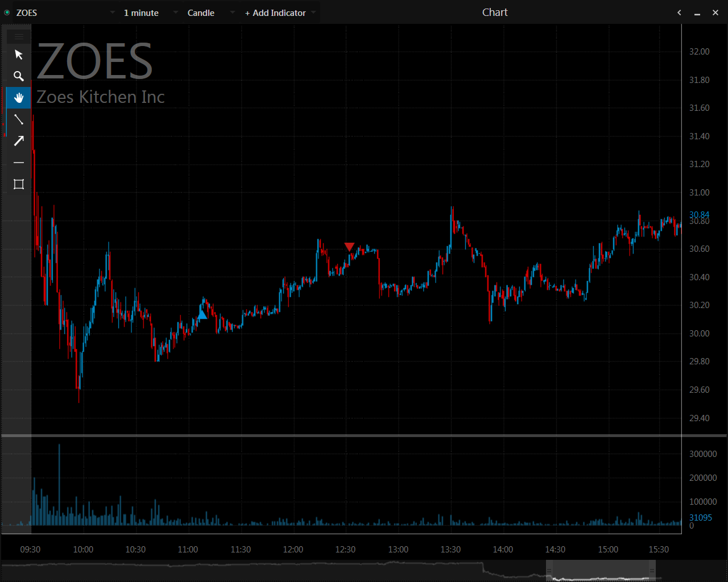Image resolution: width=728 pixels, height=582 pixels.
Task: Open the hamburger menu above the tools
Action: (x=19, y=37)
